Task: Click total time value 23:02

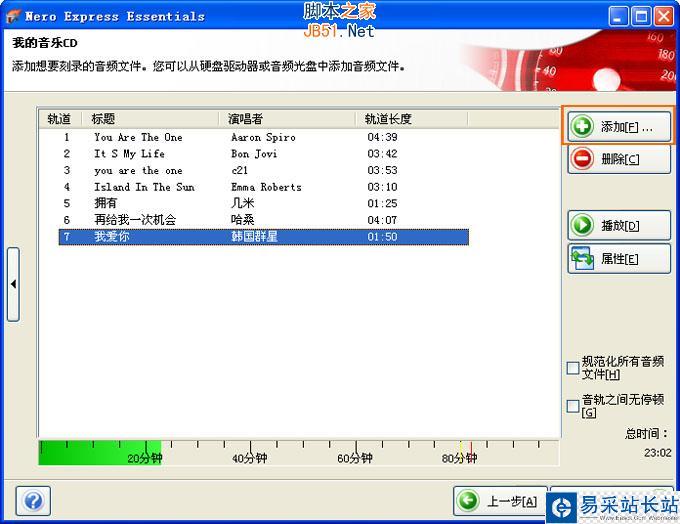Action: [657, 453]
